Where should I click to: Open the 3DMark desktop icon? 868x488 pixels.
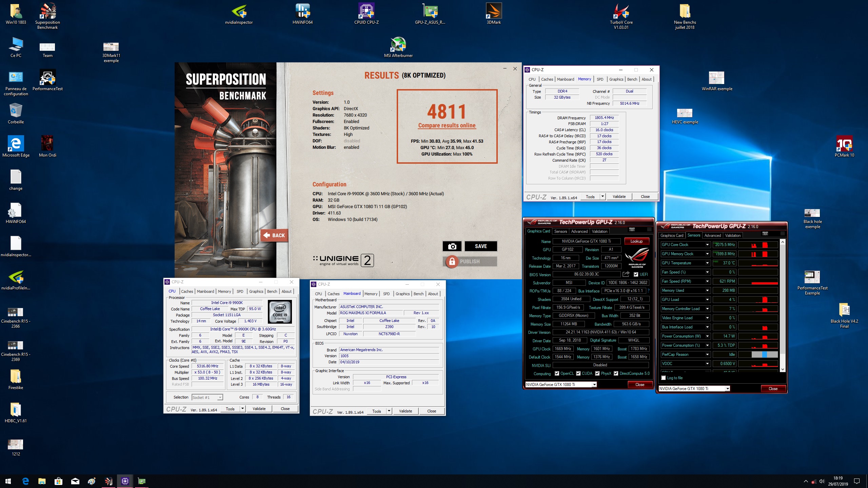tap(494, 14)
